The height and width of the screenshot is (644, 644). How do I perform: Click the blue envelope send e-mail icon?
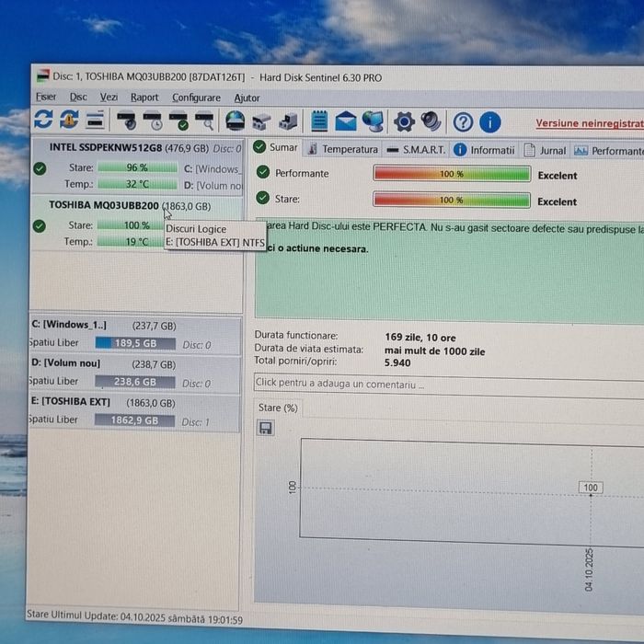click(346, 121)
